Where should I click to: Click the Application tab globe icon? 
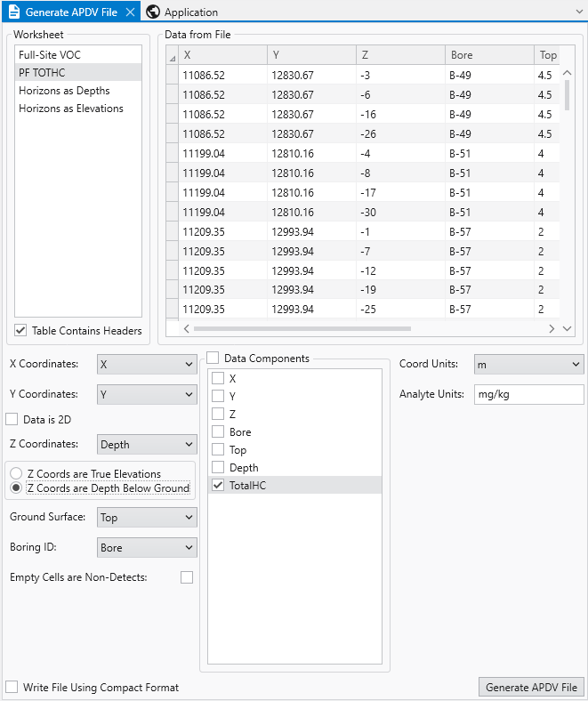153,12
